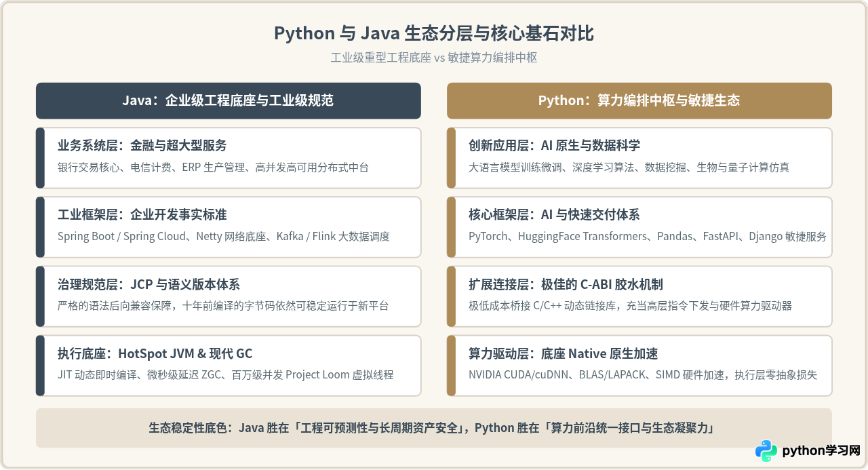This screenshot has height=470, width=868.
Task: Select the 'Python：算力编排中枢与敏捷生态' header
Action: click(639, 100)
